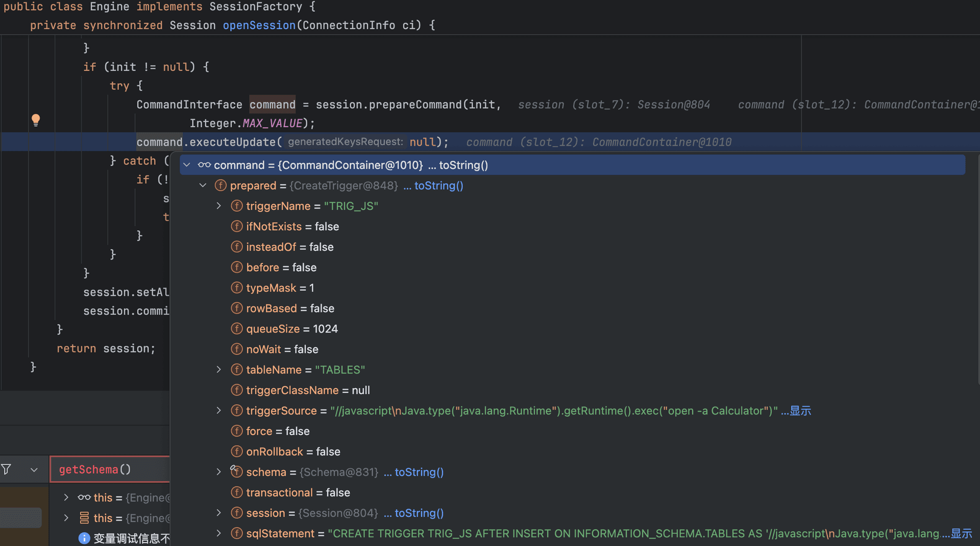Screen dimensions: 980x546
Task: Expand the triggerSource node
Action: click(x=219, y=410)
